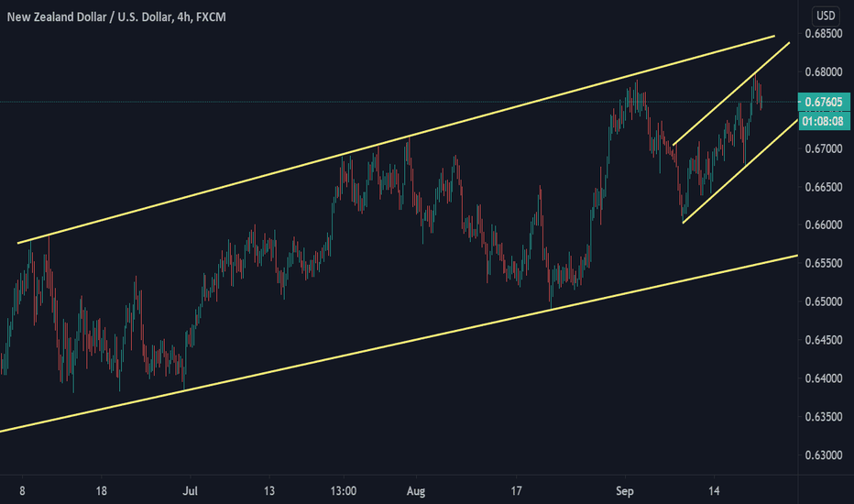Click the 0.65000 price axis label

point(824,301)
